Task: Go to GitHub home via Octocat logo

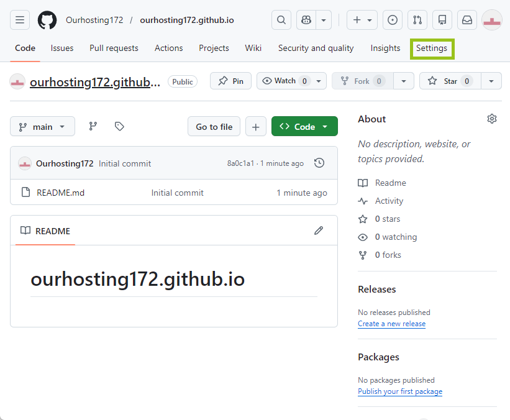Action: click(47, 20)
